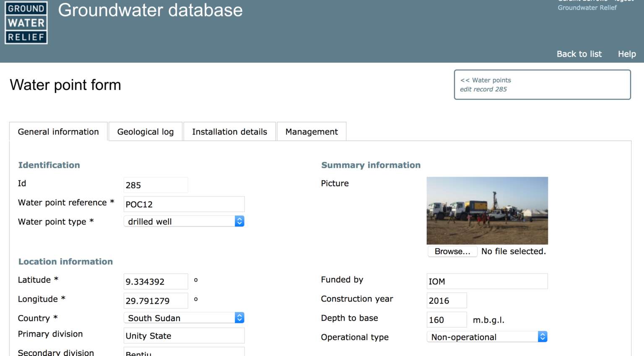
Task: Click the 'No file selected.' text
Action: point(514,251)
